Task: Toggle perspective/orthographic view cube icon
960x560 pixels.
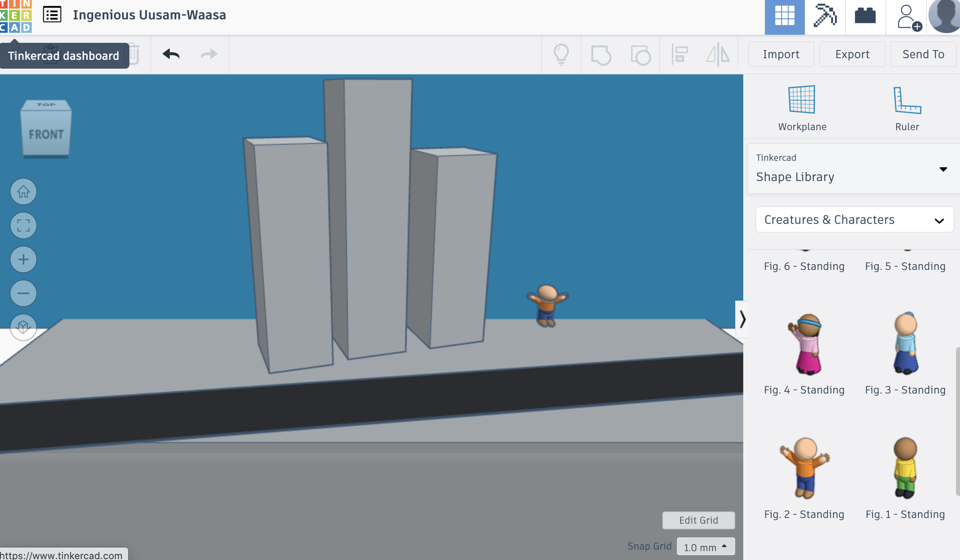Action: click(x=23, y=326)
